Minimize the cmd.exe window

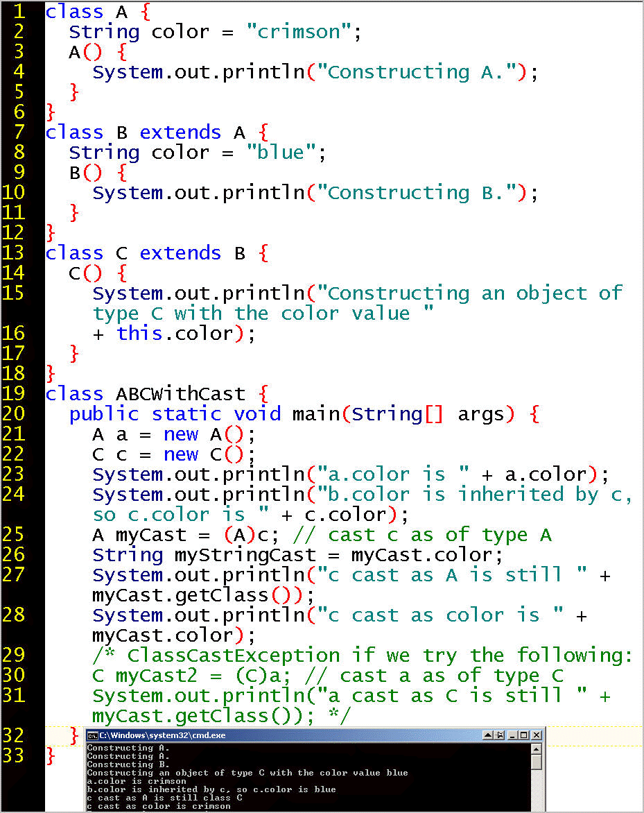[x=513, y=735]
